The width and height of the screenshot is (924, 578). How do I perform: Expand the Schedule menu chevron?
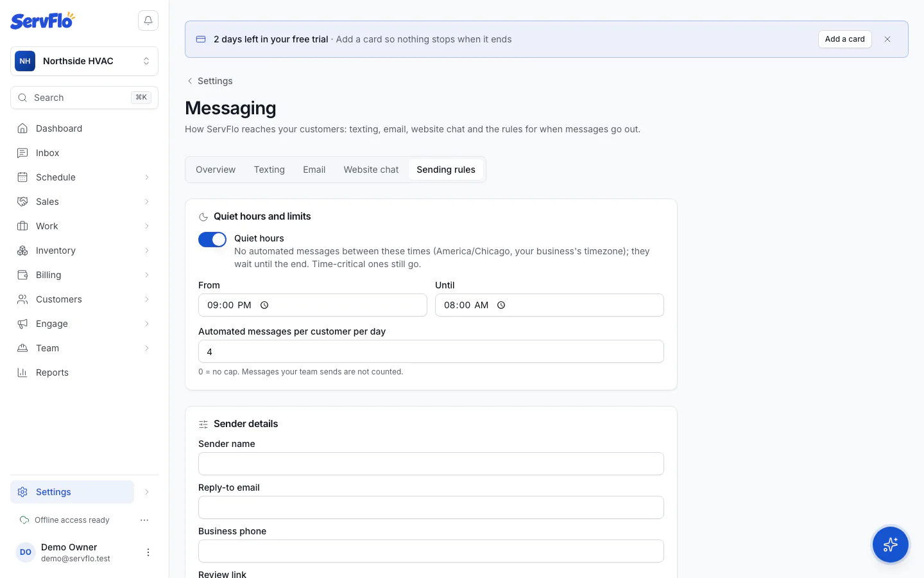click(147, 177)
